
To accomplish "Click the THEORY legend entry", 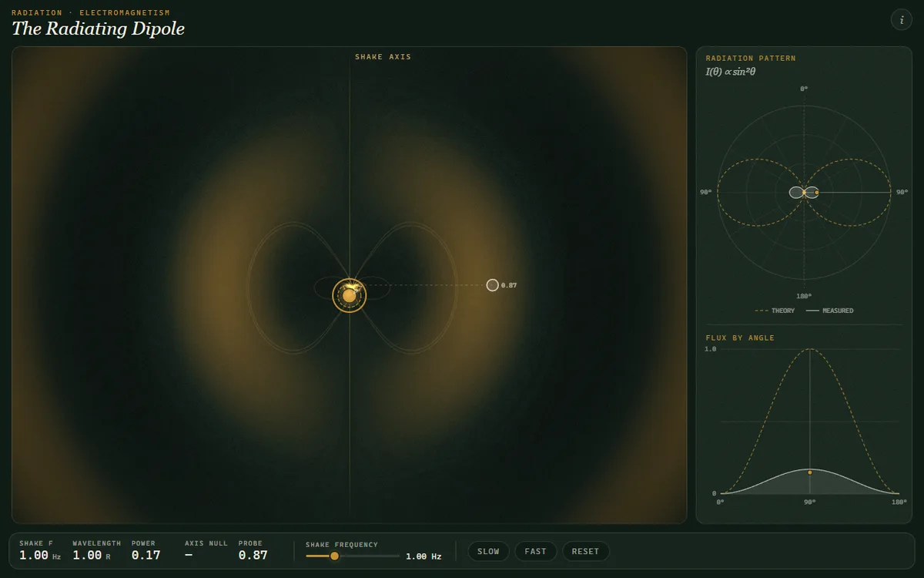I will tap(775, 311).
